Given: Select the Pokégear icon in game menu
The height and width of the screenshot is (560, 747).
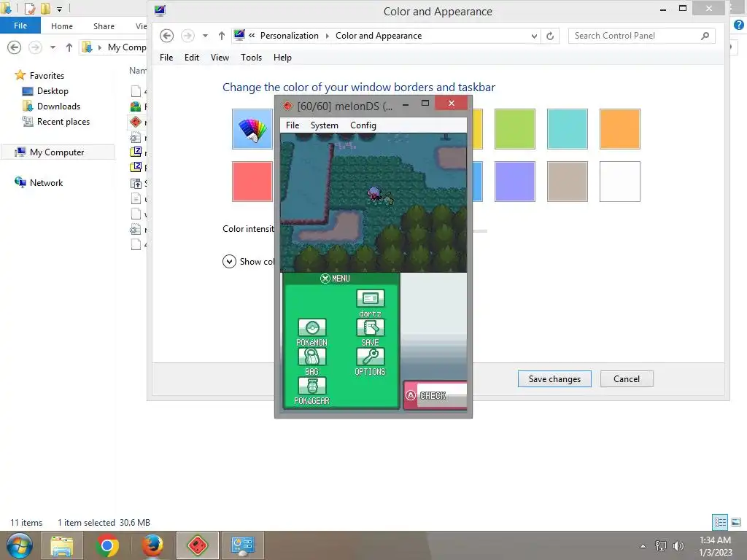Looking at the screenshot, I should tap(311, 386).
